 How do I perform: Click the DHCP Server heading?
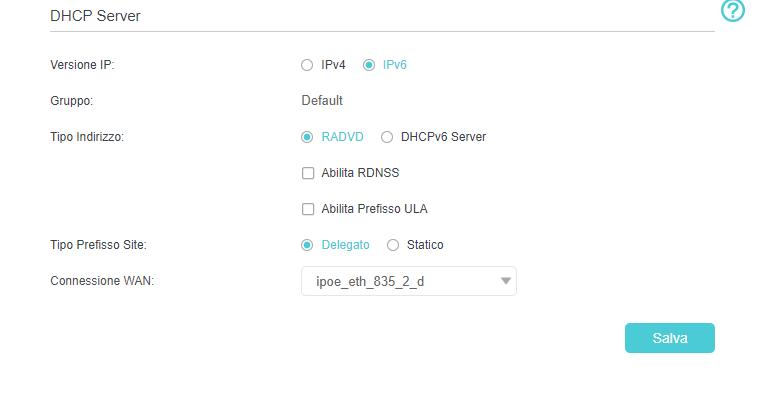(x=95, y=16)
